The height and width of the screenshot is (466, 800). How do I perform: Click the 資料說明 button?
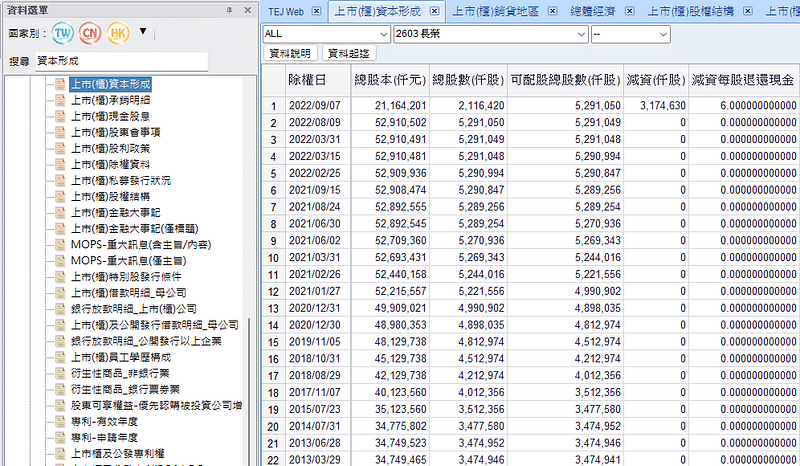point(292,53)
